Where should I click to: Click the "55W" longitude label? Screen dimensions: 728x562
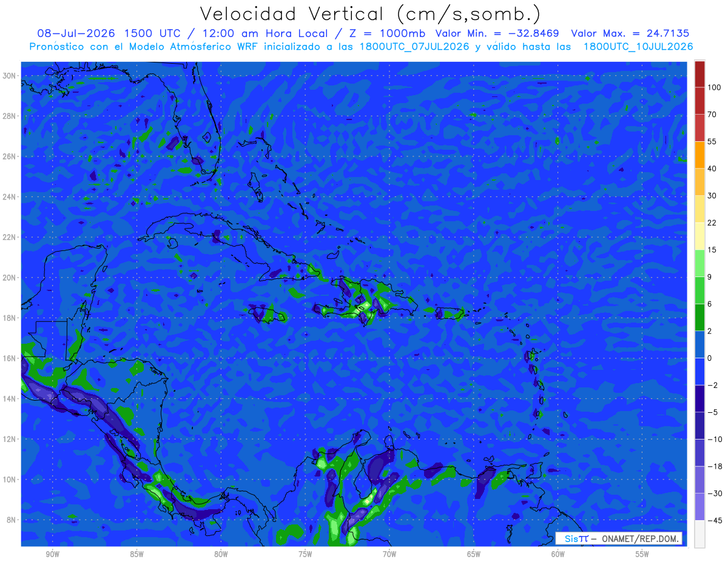(642, 554)
